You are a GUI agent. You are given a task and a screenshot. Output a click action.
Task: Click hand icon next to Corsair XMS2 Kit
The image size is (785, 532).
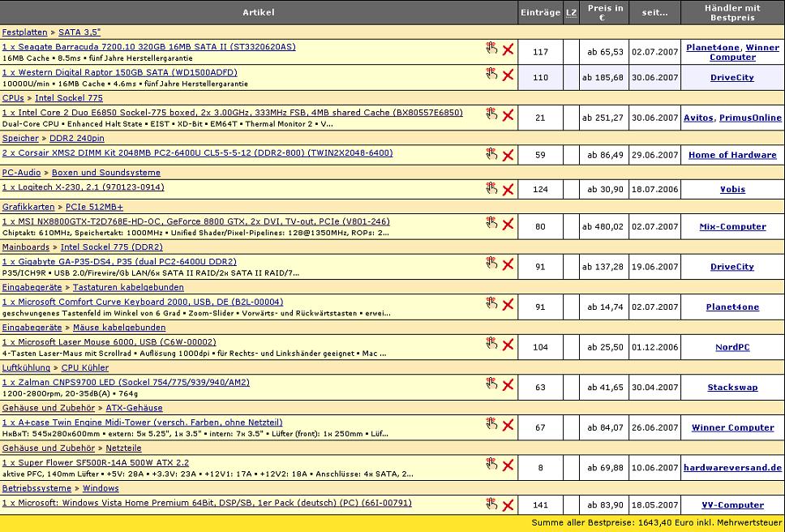tap(491, 153)
